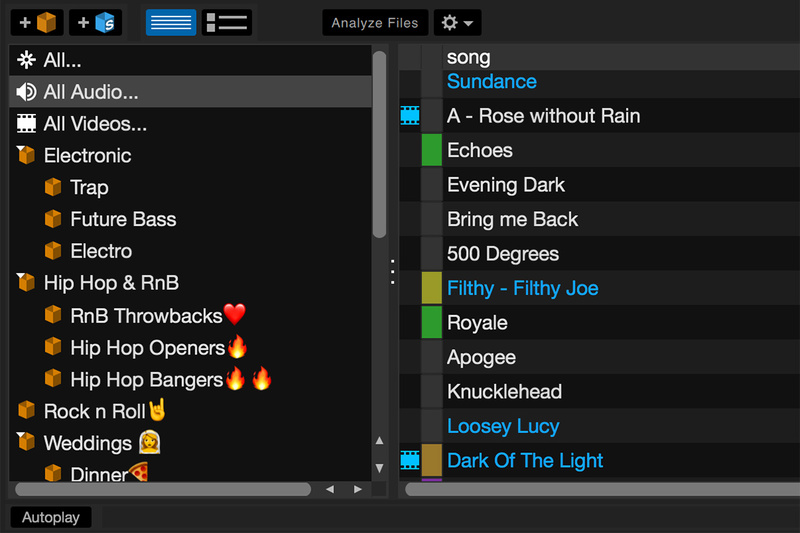This screenshot has height=533, width=800.
Task: Switch to simple list view
Action: pyautogui.click(x=171, y=22)
